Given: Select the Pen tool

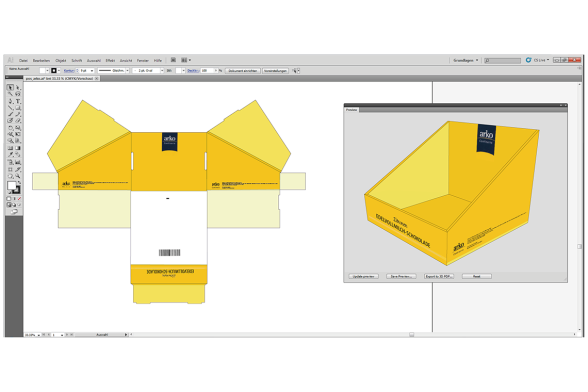Looking at the screenshot, I should click(10, 101).
